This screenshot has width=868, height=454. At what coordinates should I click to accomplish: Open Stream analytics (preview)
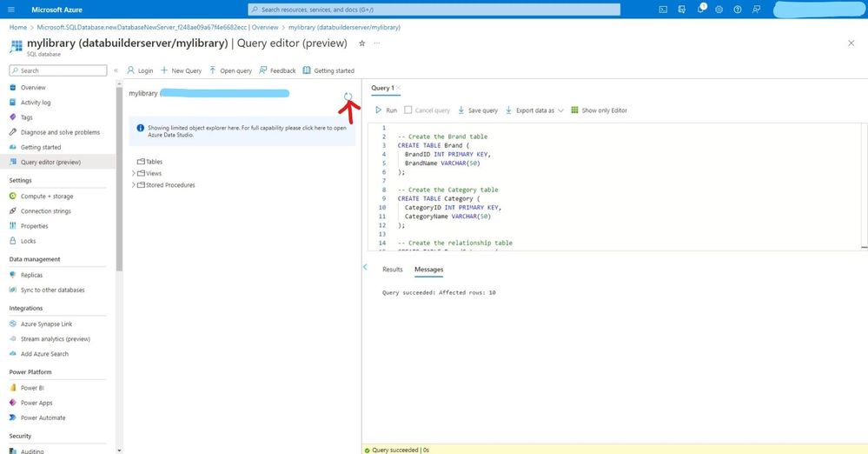click(x=57, y=339)
